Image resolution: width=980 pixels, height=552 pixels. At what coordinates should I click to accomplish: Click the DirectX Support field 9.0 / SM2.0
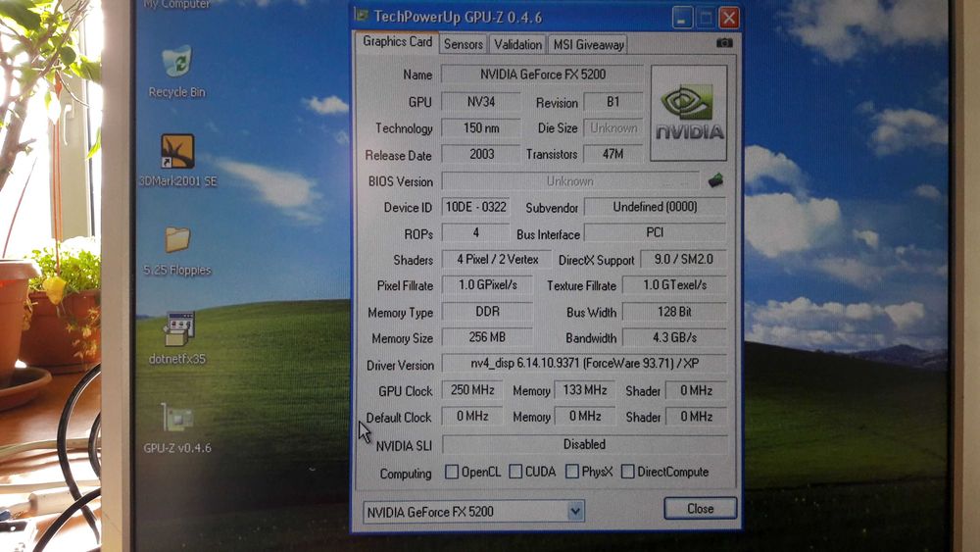coord(683,259)
